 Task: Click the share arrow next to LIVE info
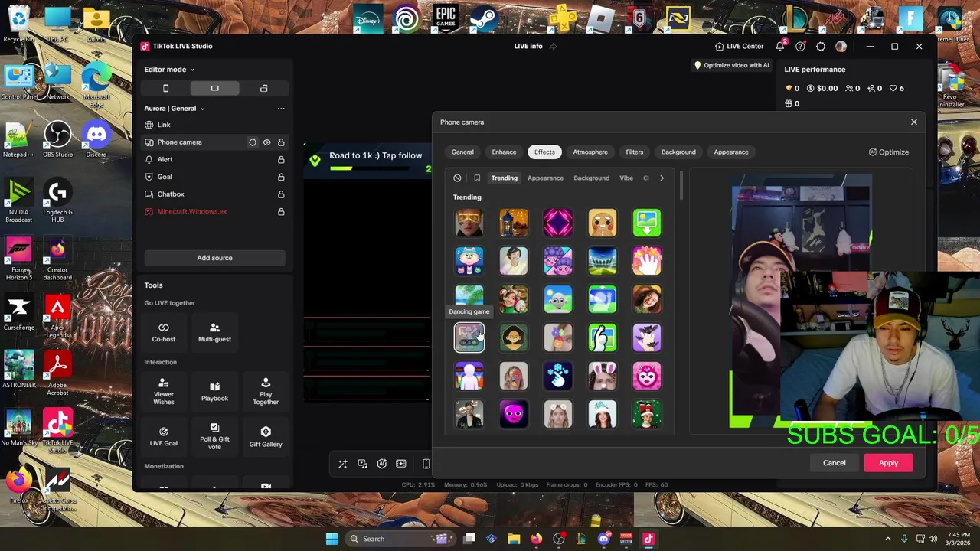[553, 46]
